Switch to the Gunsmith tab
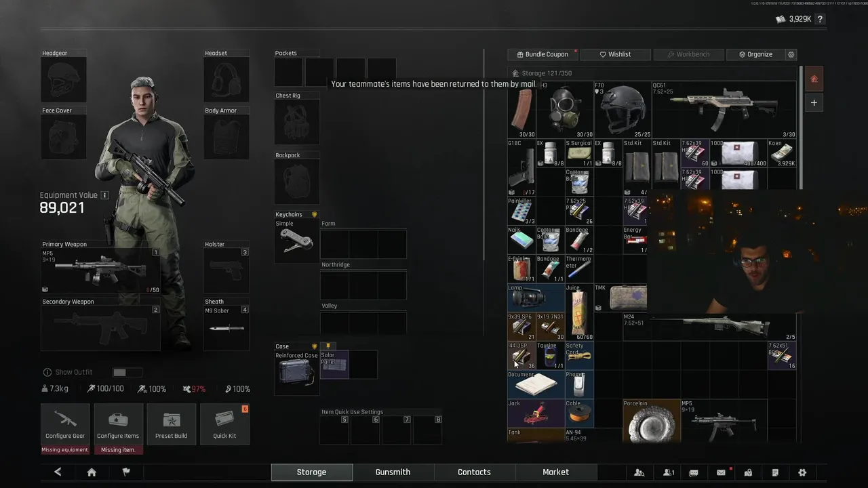The width and height of the screenshot is (868, 488). point(393,472)
